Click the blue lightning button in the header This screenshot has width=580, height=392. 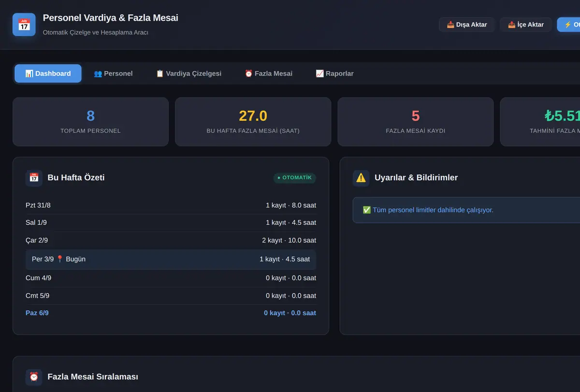click(568, 25)
